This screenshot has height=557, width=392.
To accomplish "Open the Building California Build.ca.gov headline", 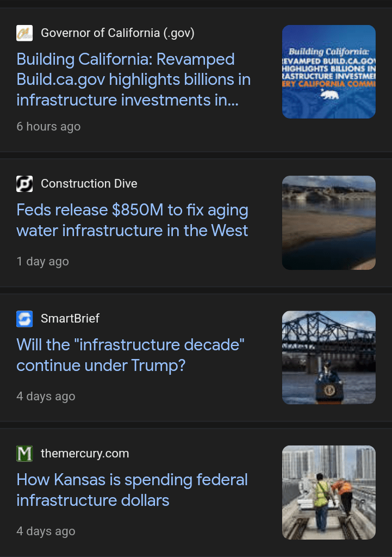I will [x=133, y=79].
